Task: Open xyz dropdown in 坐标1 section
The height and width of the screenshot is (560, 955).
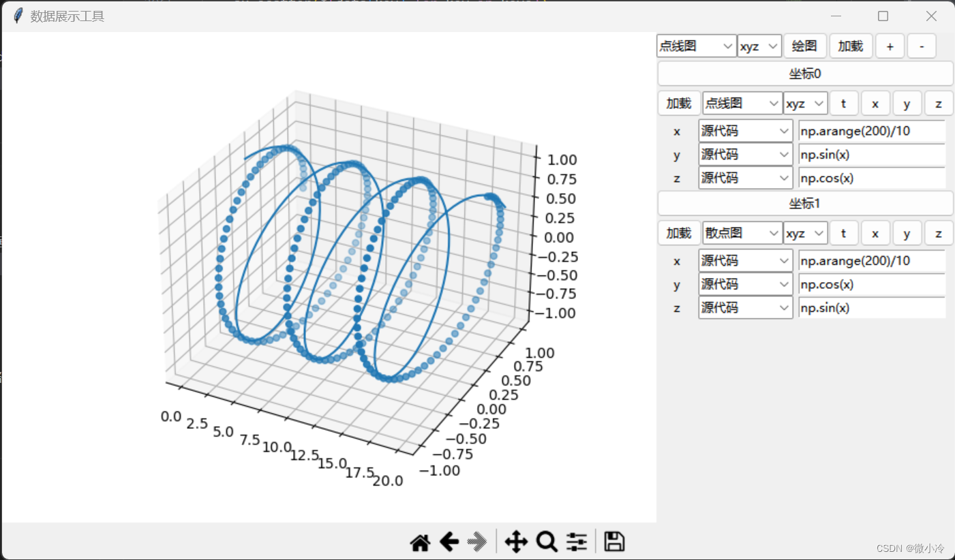Action: coord(806,233)
